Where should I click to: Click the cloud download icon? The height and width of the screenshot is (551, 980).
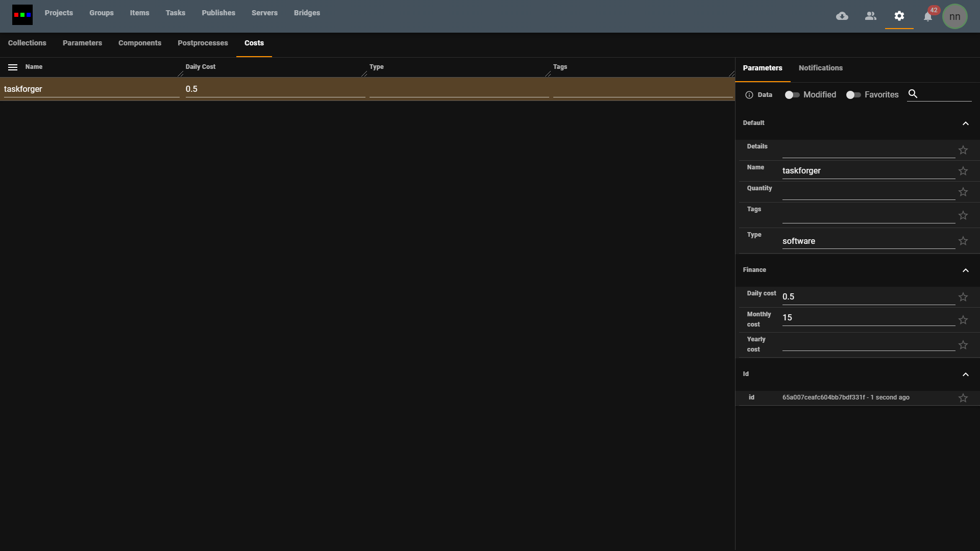point(842,16)
